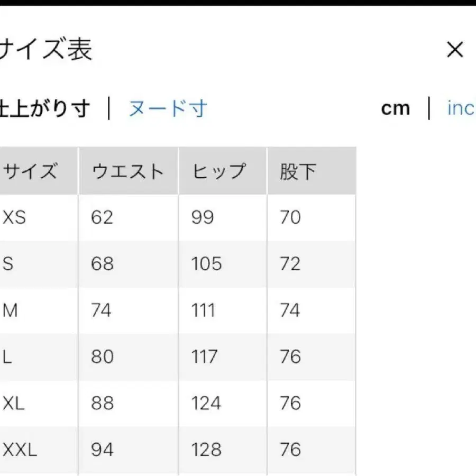Close the サイズ表 size chart modal
The height and width of the screenshot is (476, 476).
click(x=455, y=50)
